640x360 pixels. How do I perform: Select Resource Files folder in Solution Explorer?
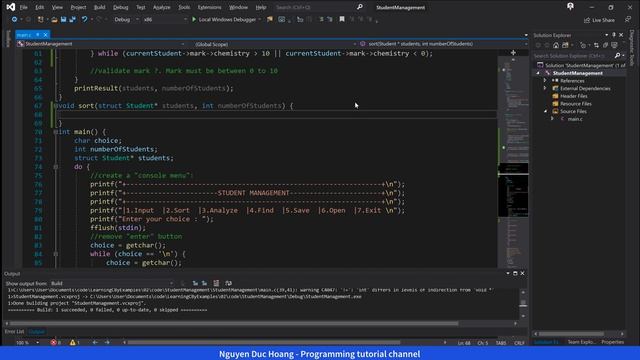[x=576, y=104]
